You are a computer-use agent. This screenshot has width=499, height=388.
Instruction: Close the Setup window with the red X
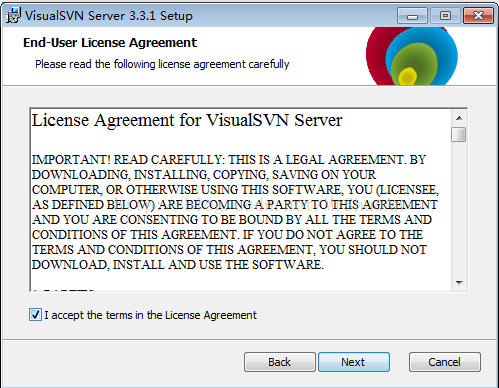tap(478, 16)
